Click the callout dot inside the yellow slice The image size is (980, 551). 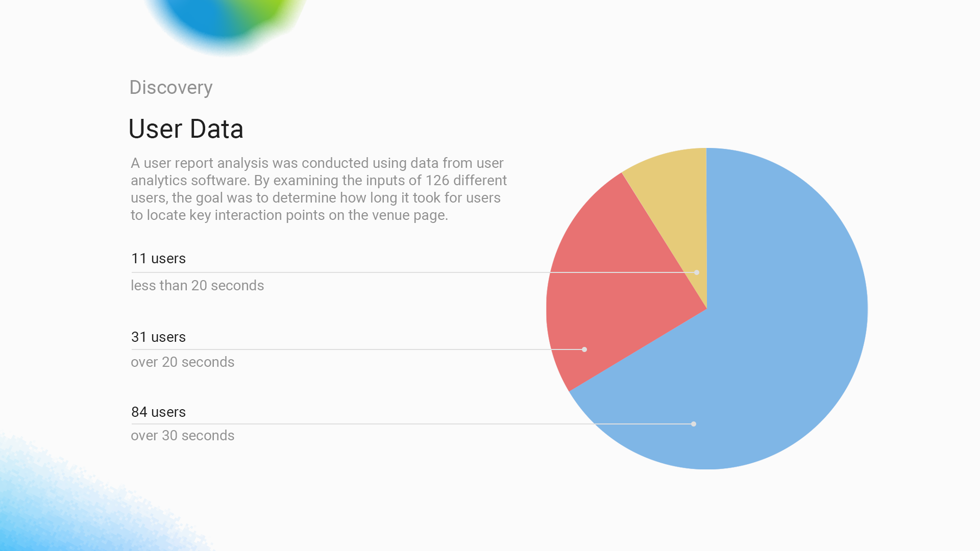tap(697, 272)
